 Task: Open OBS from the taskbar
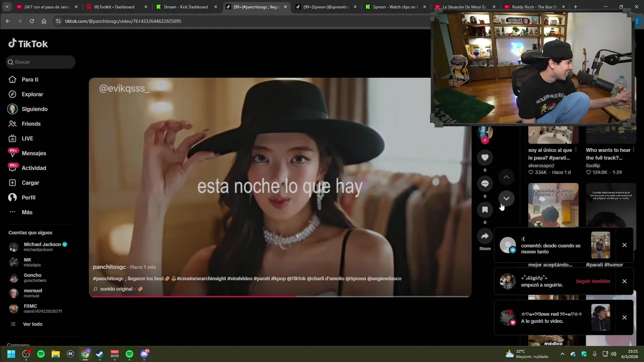click(x=26, y=354)
